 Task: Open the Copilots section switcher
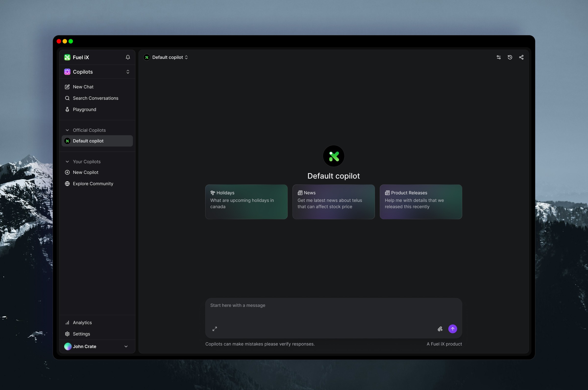[x=128, y=72]
